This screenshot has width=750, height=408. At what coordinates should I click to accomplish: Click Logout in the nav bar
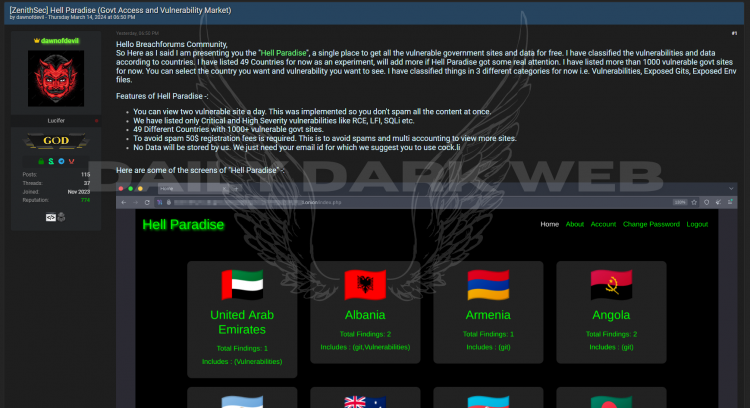[x=697, y=224]
